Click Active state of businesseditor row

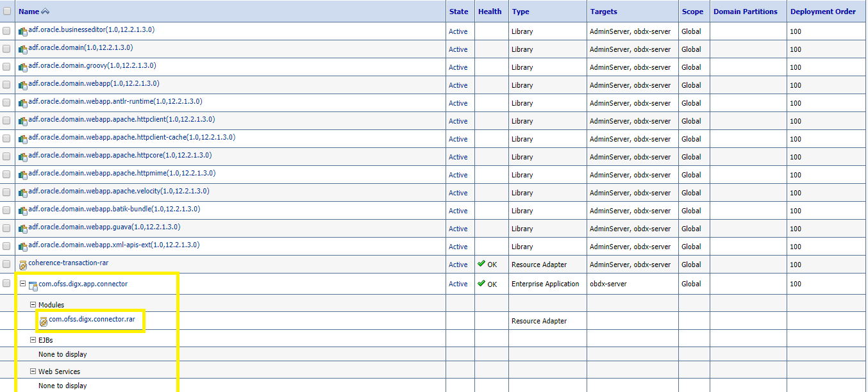click(x=458, y=31)
